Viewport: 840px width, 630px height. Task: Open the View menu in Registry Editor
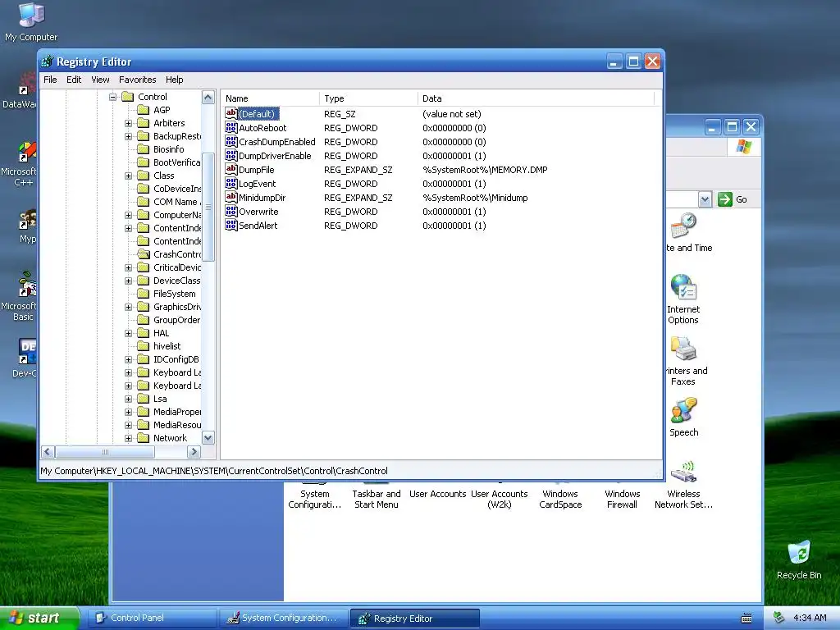(100, 80)
